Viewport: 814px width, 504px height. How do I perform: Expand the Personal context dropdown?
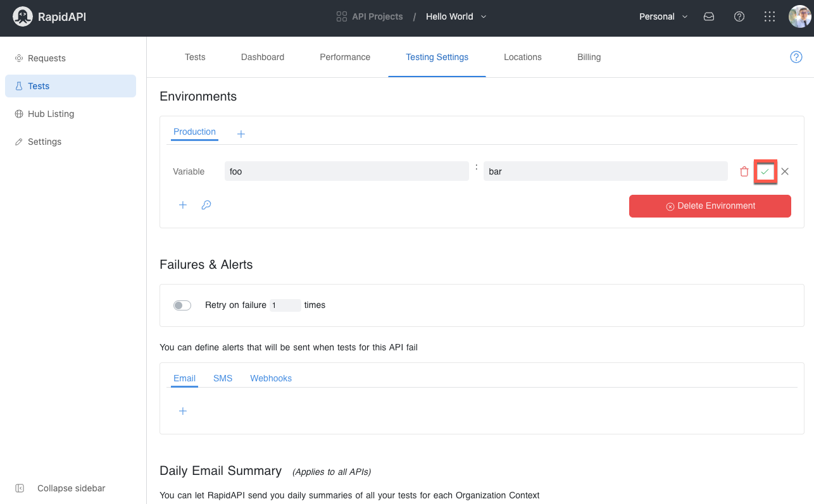[685, 17]
